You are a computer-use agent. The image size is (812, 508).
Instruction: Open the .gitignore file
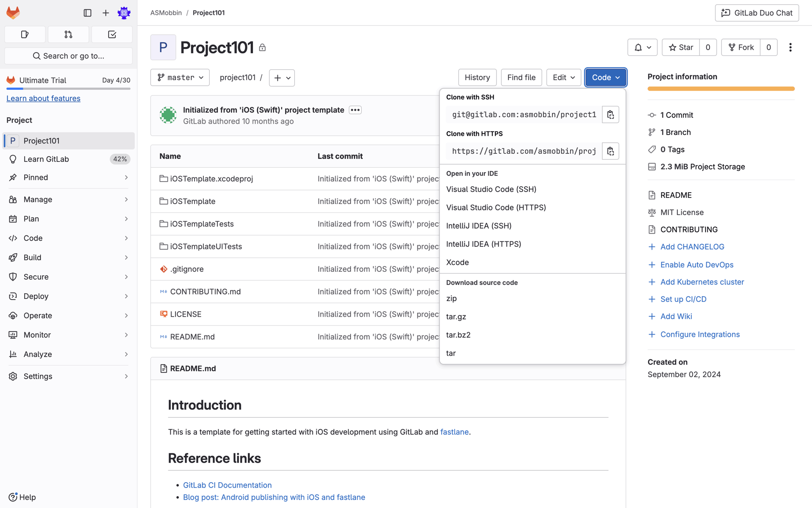click(x=187, y=269)
